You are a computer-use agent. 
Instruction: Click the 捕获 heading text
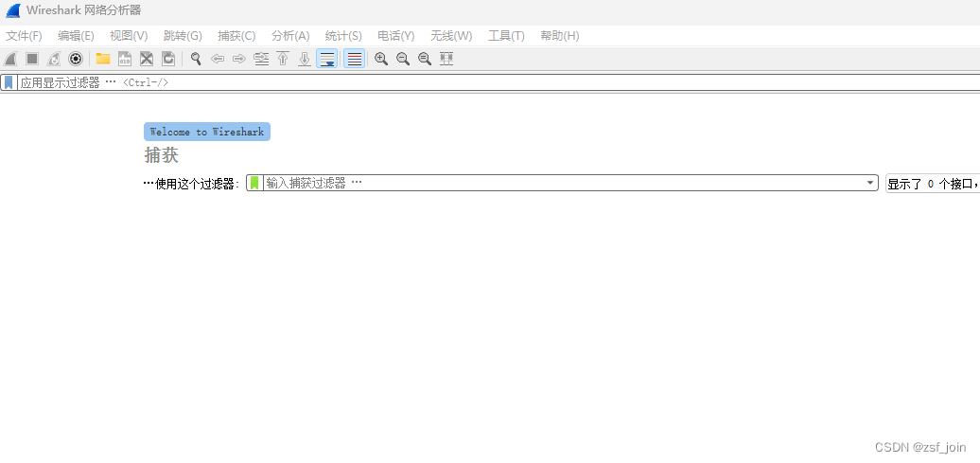pyautogui.click(x=161, y=154)
